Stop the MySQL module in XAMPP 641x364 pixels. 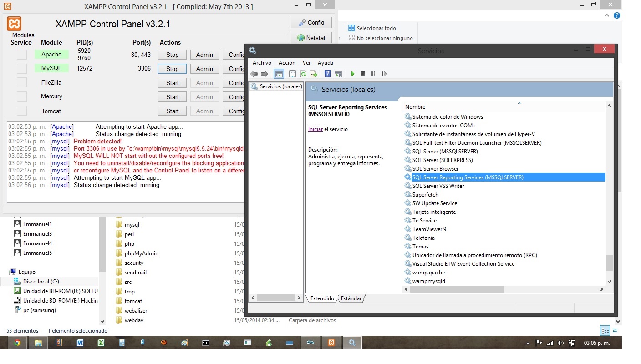tap(172, 69)
